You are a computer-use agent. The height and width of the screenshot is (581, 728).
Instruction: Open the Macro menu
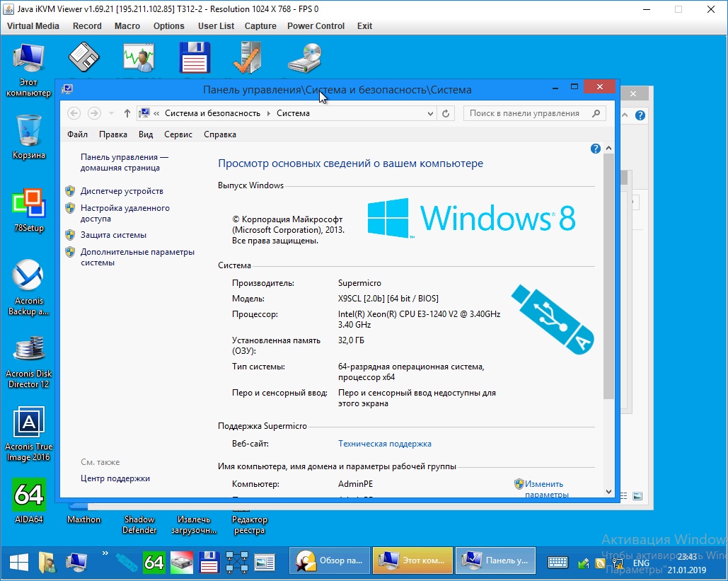[x=127, y=26]
